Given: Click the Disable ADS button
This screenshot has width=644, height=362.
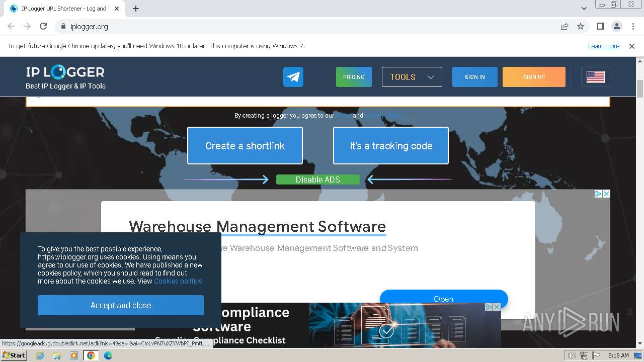Looking at the screenshot, I should point(318,179).
